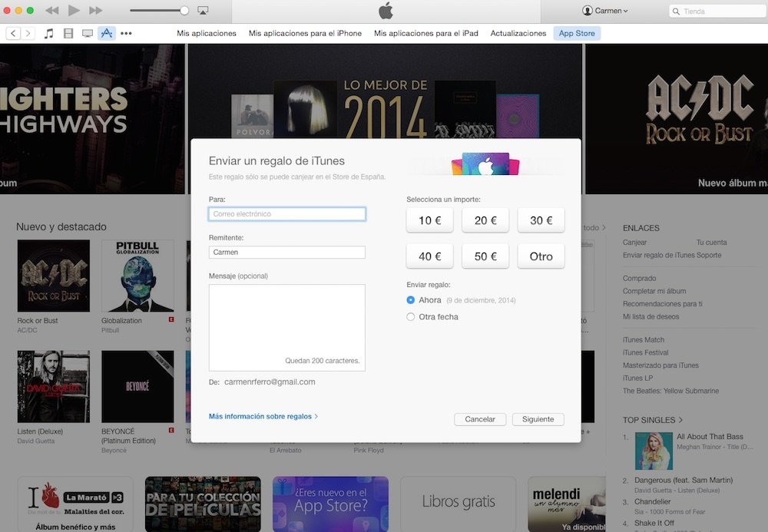Viewport: 768px width, 532px height.
Task: Open the ¿Eres nuevo en el App Store? banner
Action: coord(330,504)
